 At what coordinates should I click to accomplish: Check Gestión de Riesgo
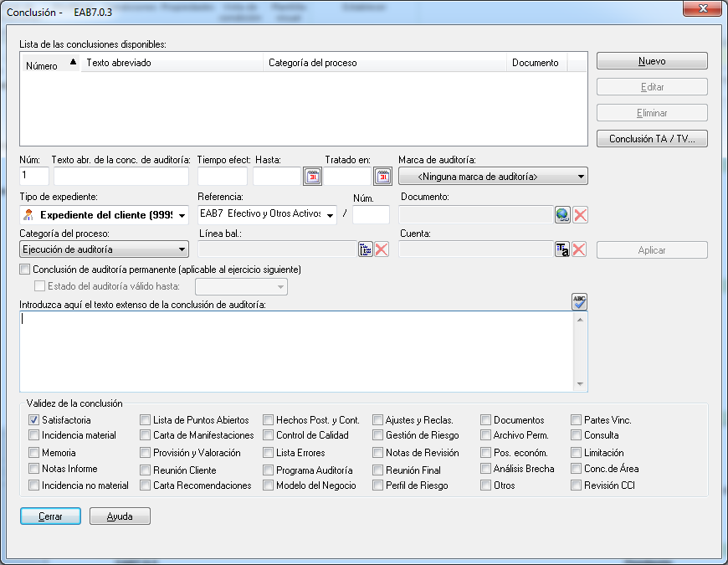[x=377, y=435]
